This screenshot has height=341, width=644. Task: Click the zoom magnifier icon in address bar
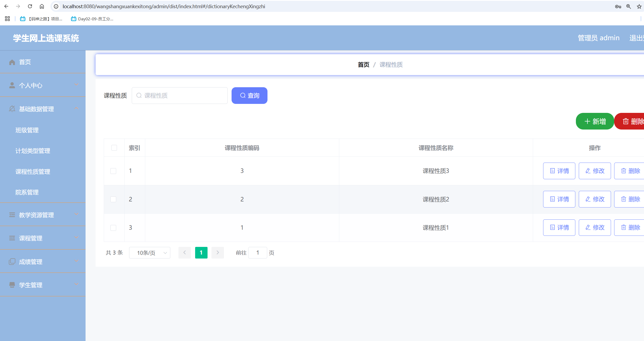click(628, 7)
